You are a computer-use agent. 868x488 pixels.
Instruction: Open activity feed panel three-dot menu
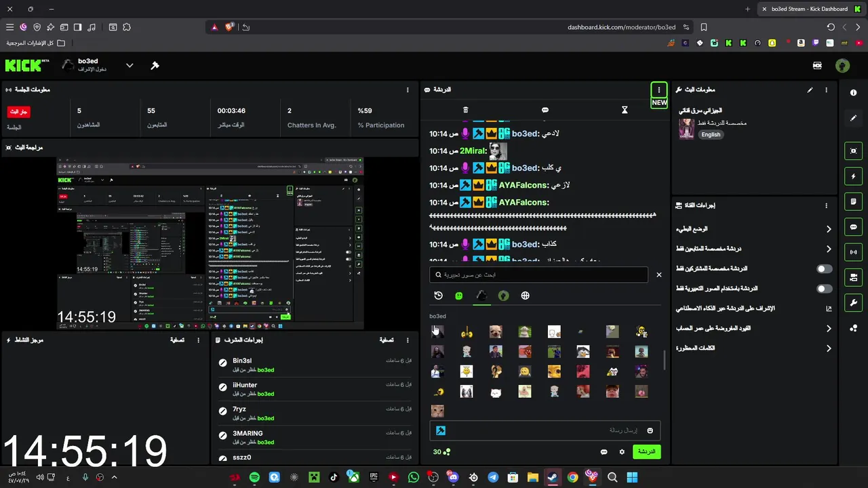click(198, 340)
